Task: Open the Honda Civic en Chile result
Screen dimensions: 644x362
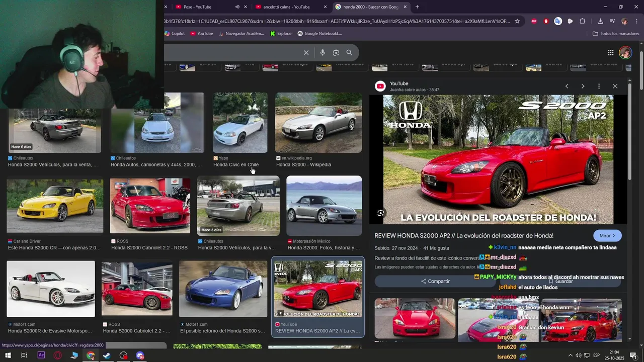Action: pos(236,165)
